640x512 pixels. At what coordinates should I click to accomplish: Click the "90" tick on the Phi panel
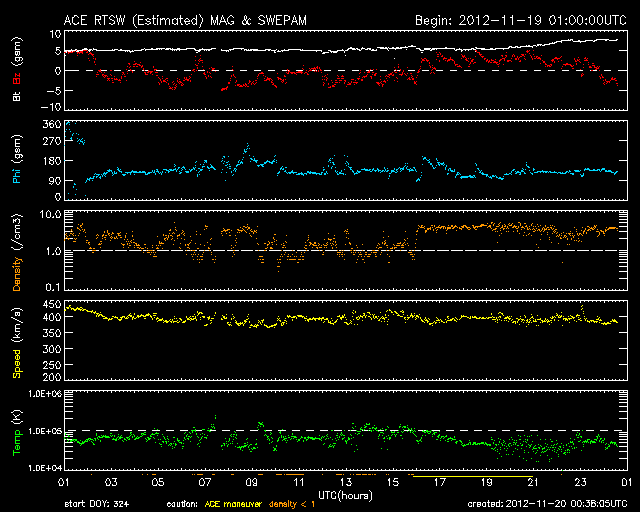pos(55,181)
